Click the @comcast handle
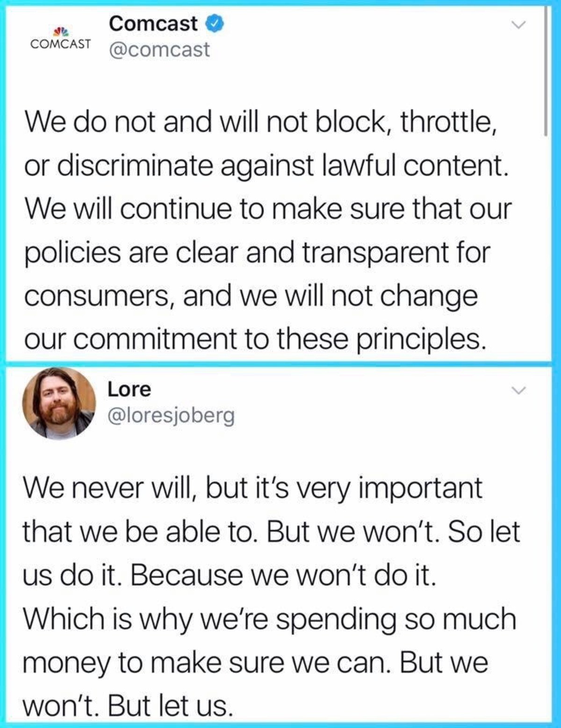Image resolution: width=561 pixels, height=728 pixels. [159, 50]
